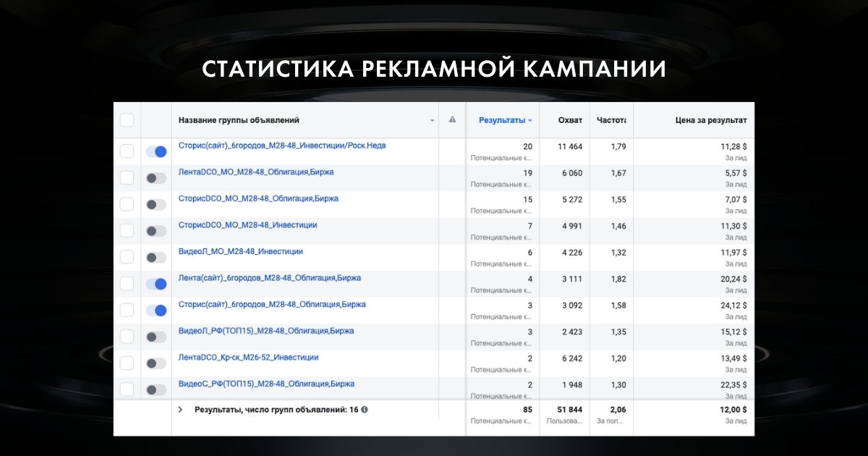
Task: Click the heading Статистика рекламной кампании
Action: [434, 69]
